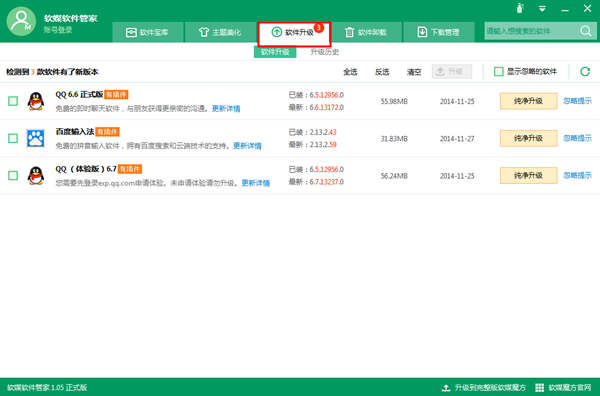600x396 pixels.
Task: Click 清空 to clear selection
Action: click(x=414, y=72)
